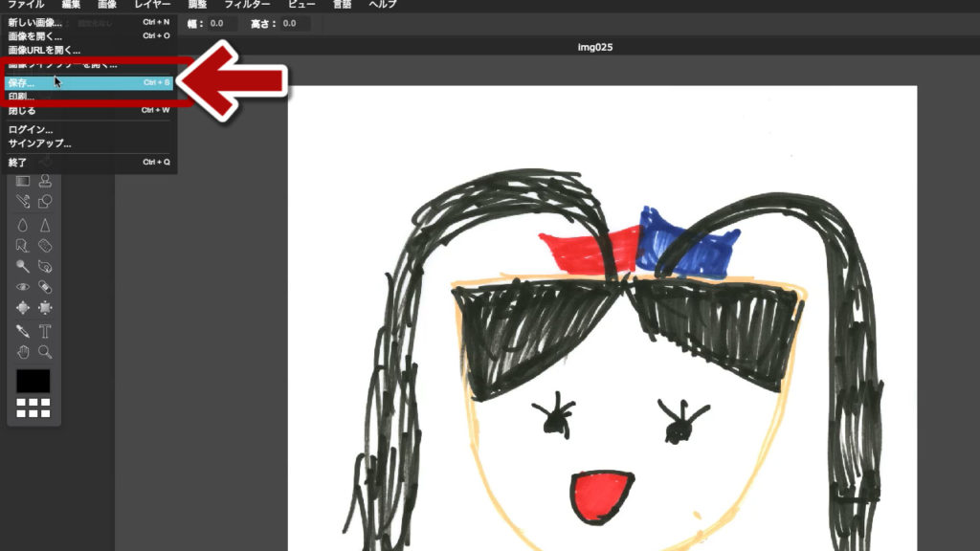Choose 閉じる to close the document
The image size is (980, 551).
point(89,111)
